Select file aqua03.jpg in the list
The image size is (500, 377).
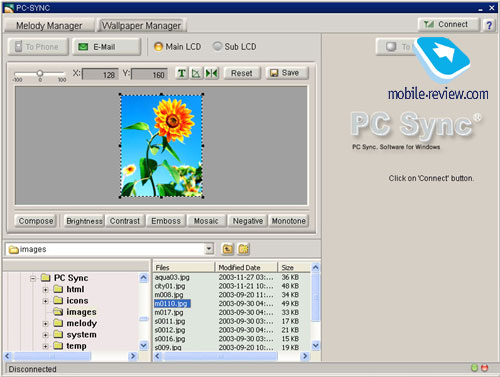click(x=172, y=277)
